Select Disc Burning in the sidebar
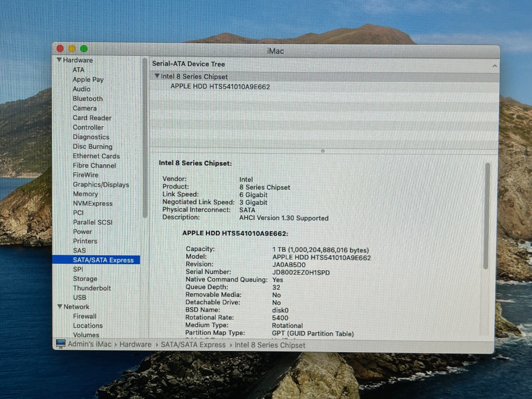This screenshot has height=399, width=532. [x=93, y=146]
